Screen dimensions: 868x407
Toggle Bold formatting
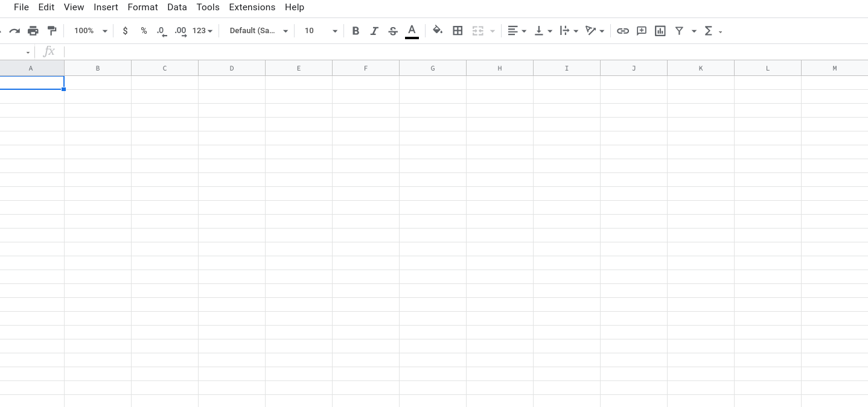356,31
